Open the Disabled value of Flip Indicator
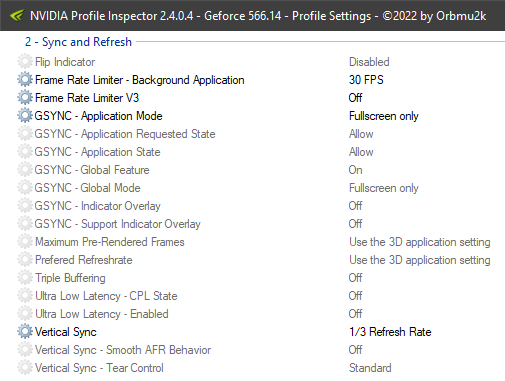This screenshot has width=505, height=381. pyautogui.click(x=369, y=62)
